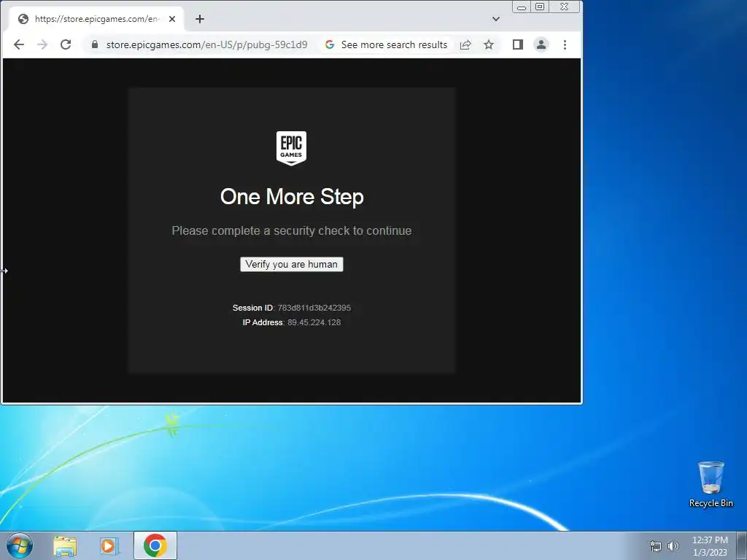The height and width of the screenshot is (560, 747).
Task: Click the taskbar clock showing 12:37 PM
Action: point(710,546)
